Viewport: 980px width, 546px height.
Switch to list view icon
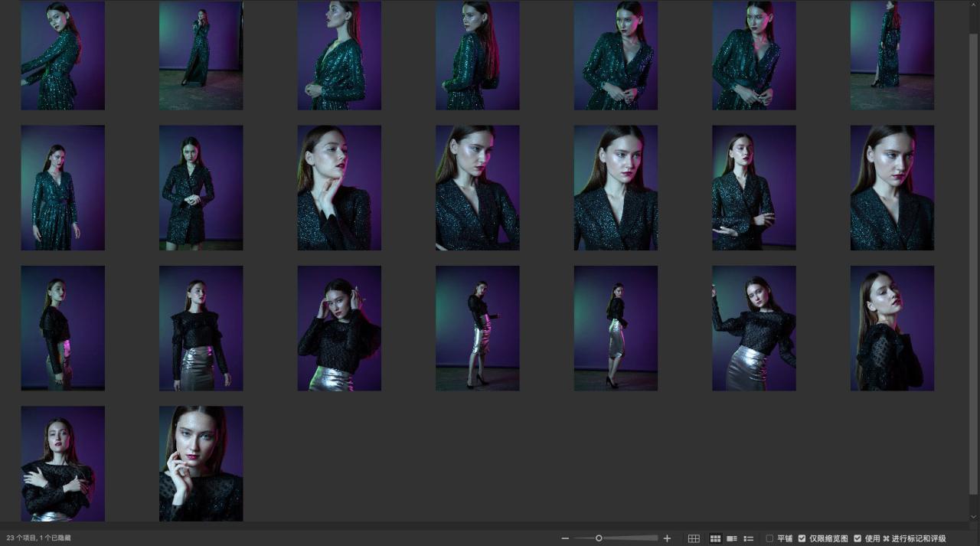[749, 538]
